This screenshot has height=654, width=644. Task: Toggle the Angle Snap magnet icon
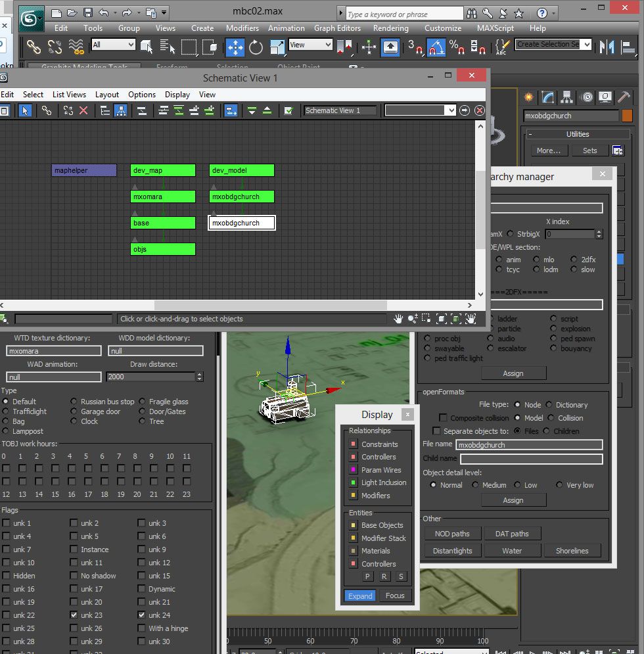coord(436,47)
